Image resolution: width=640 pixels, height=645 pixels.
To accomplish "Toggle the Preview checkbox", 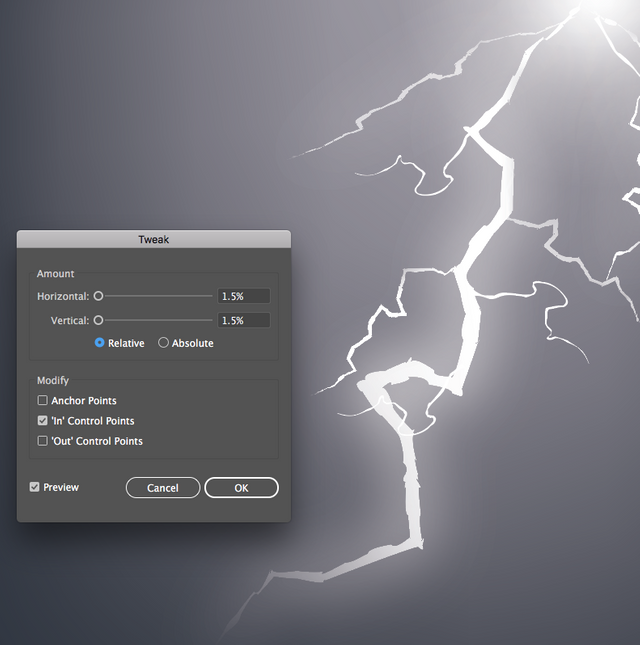I will pyautogui.click(x=35, y=487).
